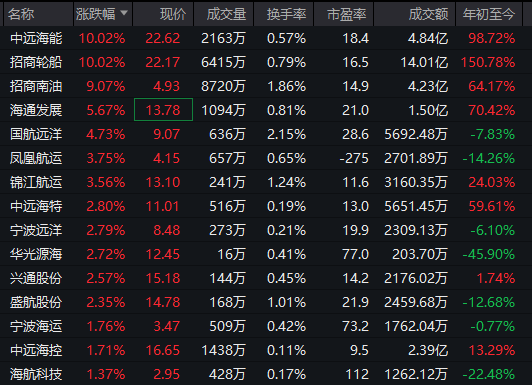Screen dimensions: 532x385
Task: Select stock 中远海控
Action: point(36,350)
